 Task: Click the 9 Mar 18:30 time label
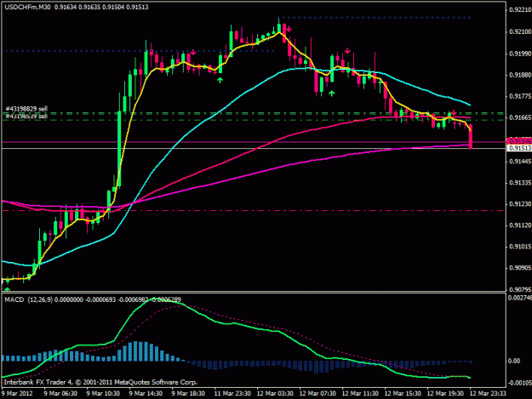[x=188, y=393]
